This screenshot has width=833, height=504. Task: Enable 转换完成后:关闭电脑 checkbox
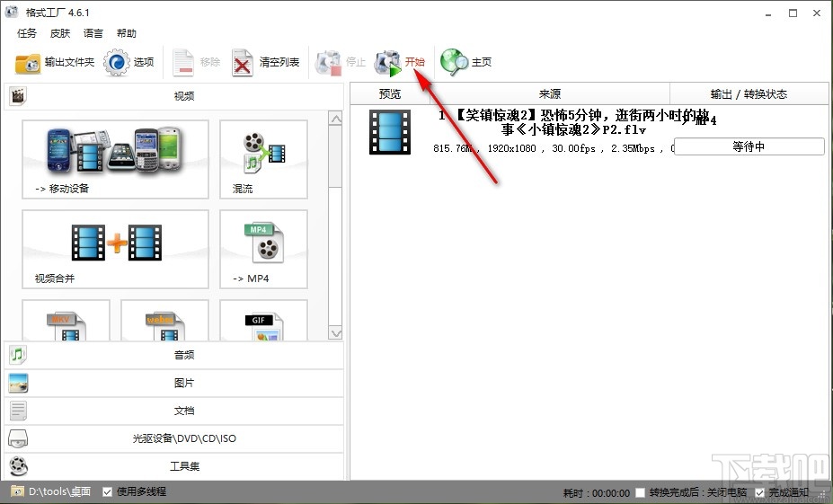(x=640, y=493)
